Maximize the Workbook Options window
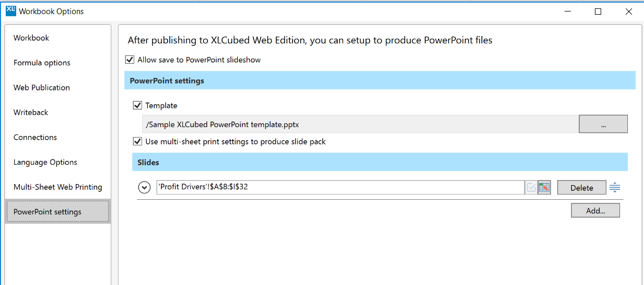The width and height of the screenshot is (644, 285). (x=598, y=12)
